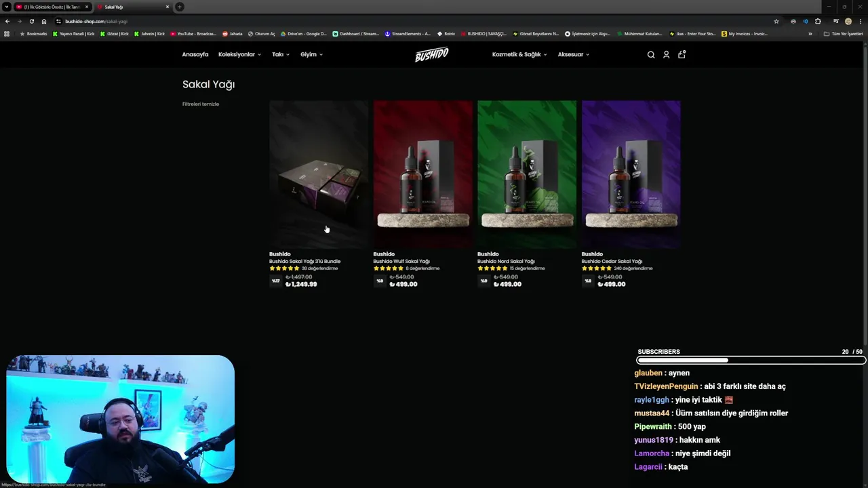
Task: Expand the Takı dropdown menu
Action: coord(281,55)
